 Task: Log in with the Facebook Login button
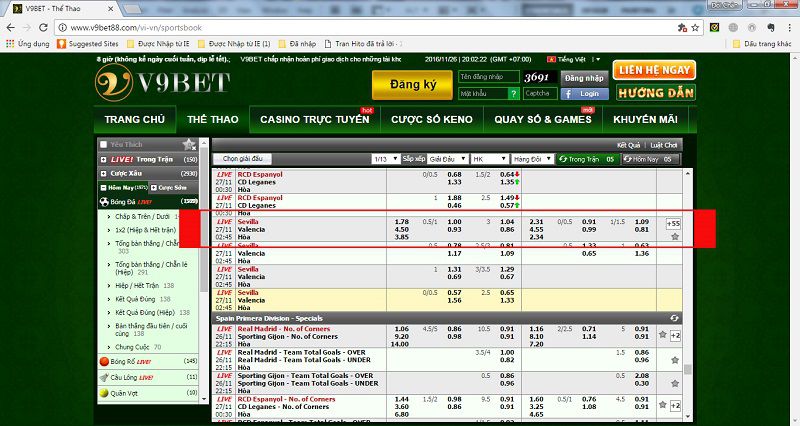pos(584,94)
